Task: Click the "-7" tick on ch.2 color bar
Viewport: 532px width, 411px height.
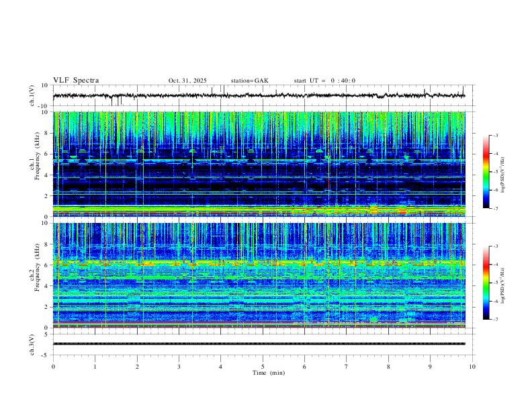Action: (496, 320)
